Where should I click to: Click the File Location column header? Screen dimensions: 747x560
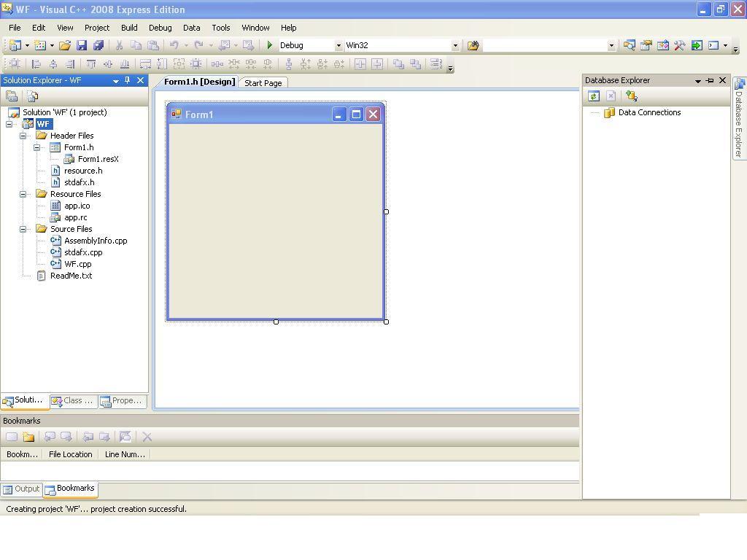point(70,454)
